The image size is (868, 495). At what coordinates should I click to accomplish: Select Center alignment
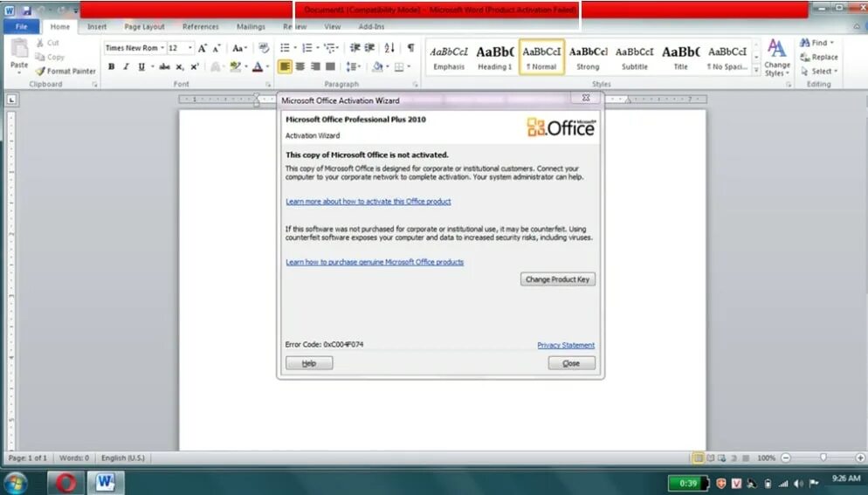point(300,67)
